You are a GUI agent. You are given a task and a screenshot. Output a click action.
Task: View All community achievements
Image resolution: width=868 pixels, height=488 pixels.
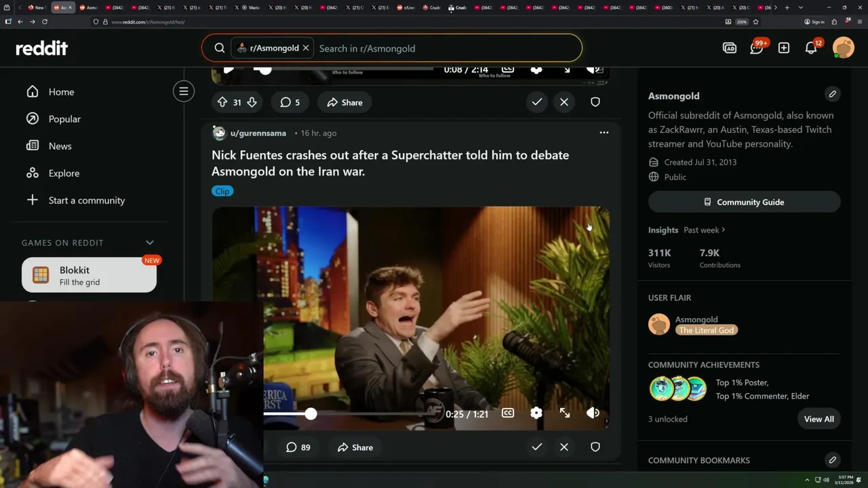tap(819, 419)
